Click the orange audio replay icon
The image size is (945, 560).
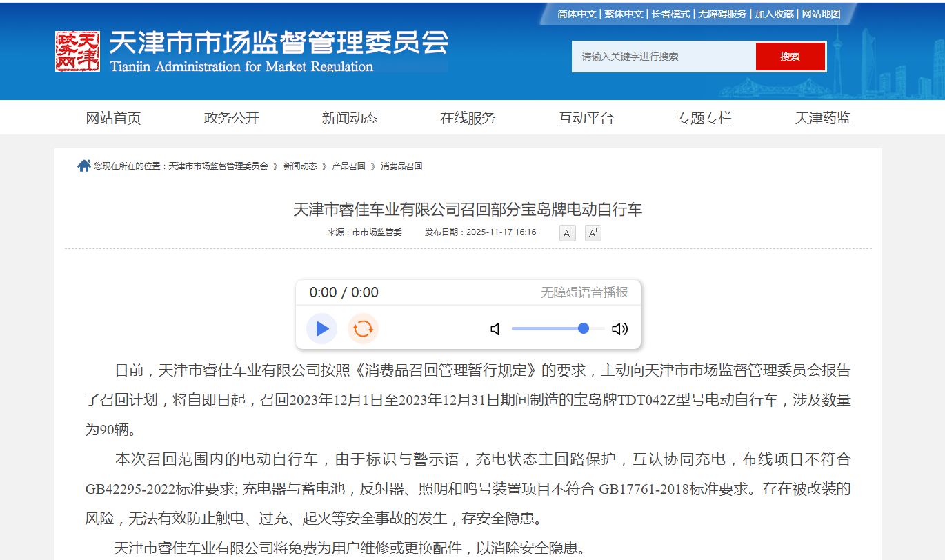pyautogui.click(x=363, y=329)
